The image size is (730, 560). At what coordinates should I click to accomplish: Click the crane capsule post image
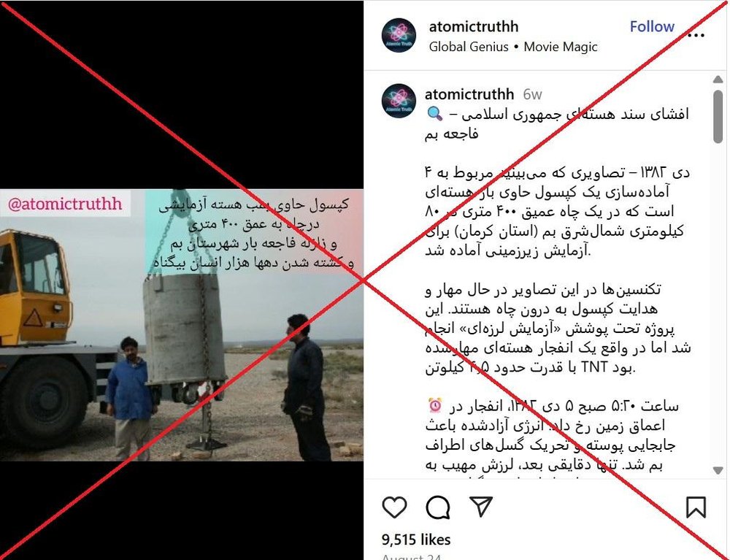tap(182, 325)
